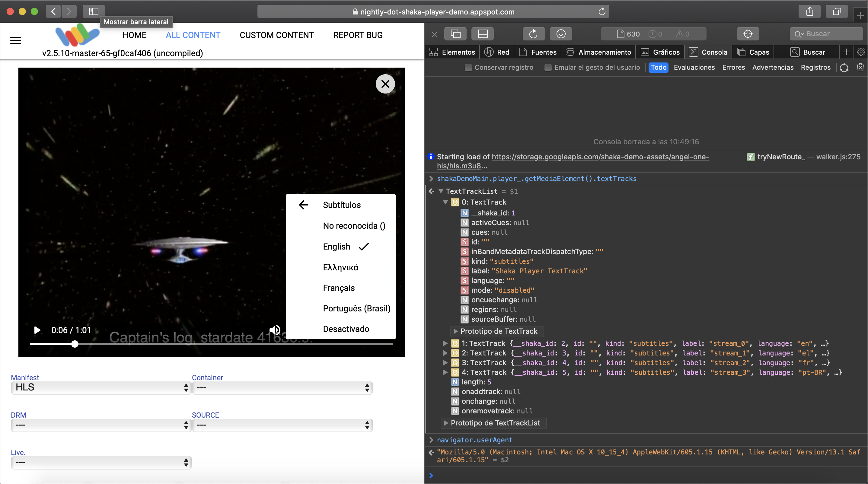
Task: Select 'Français' in the subtitles menu
Action: point(339,288)
